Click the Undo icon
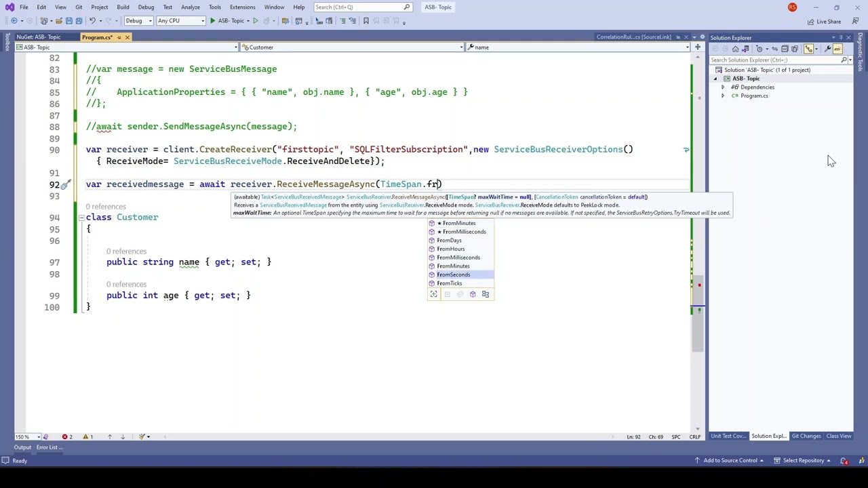The image size is (868, 488). (92, 21)
